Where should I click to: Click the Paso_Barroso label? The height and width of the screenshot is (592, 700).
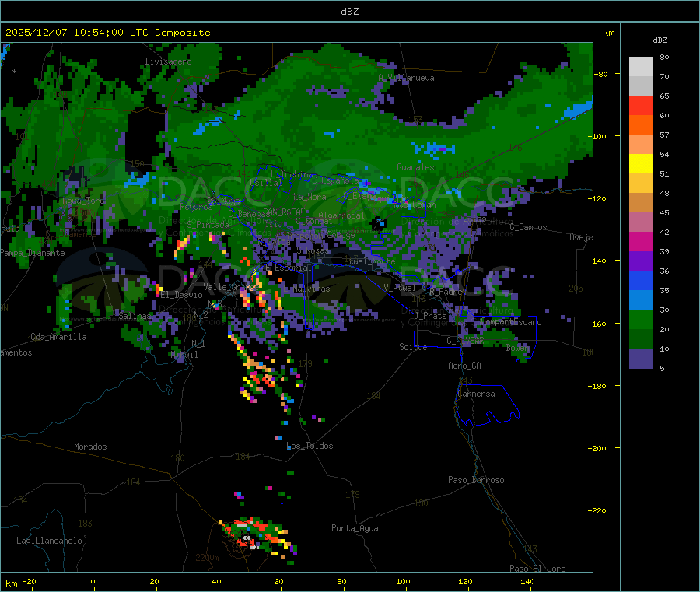coord(476,480)
